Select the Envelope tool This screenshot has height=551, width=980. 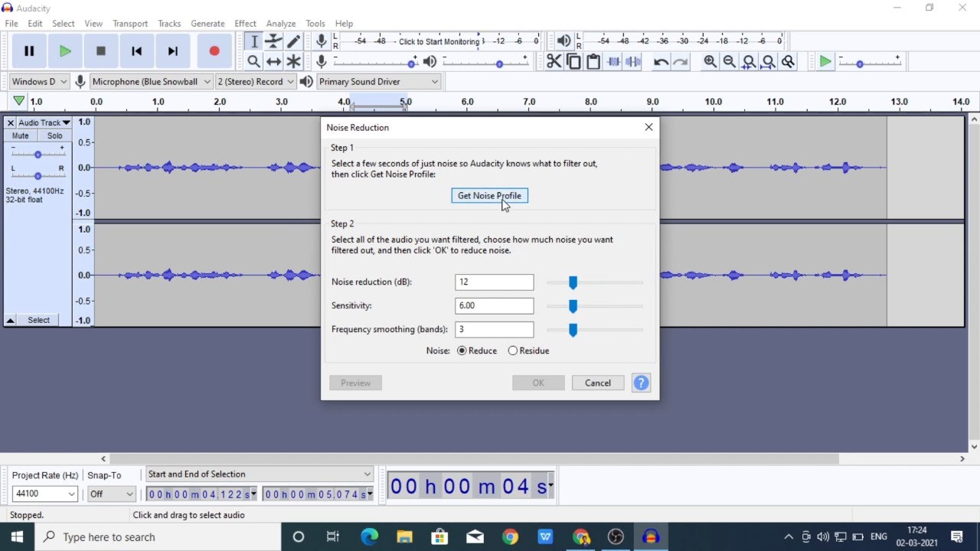pos(273,42)
